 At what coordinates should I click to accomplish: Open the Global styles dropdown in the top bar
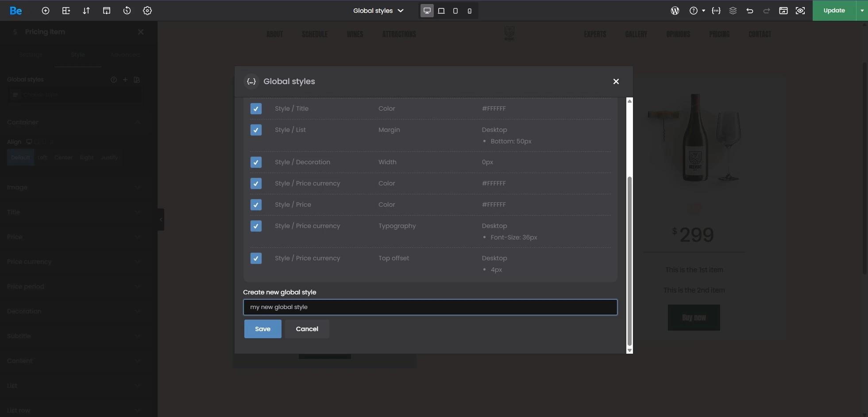378,11
